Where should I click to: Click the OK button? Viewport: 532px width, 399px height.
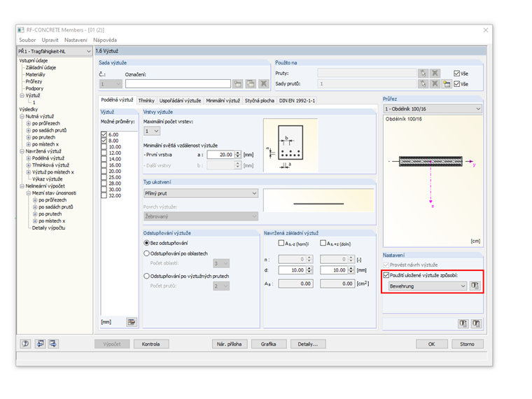(432, 344)
